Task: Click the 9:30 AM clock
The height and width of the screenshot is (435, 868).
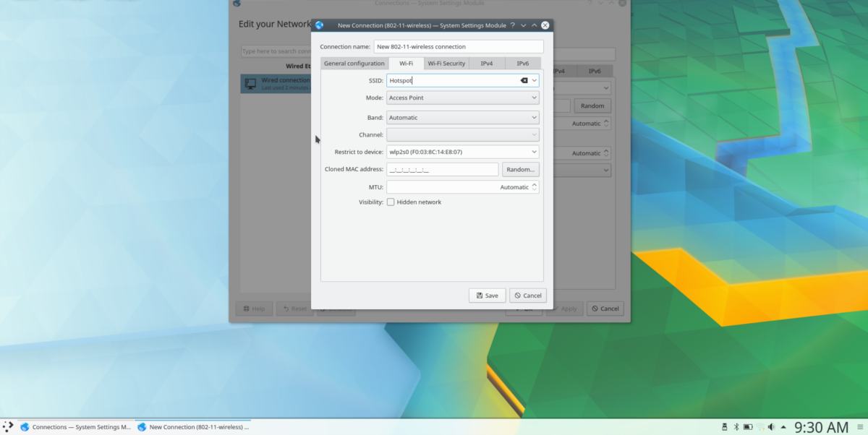Action: click(x=821, y=427)
